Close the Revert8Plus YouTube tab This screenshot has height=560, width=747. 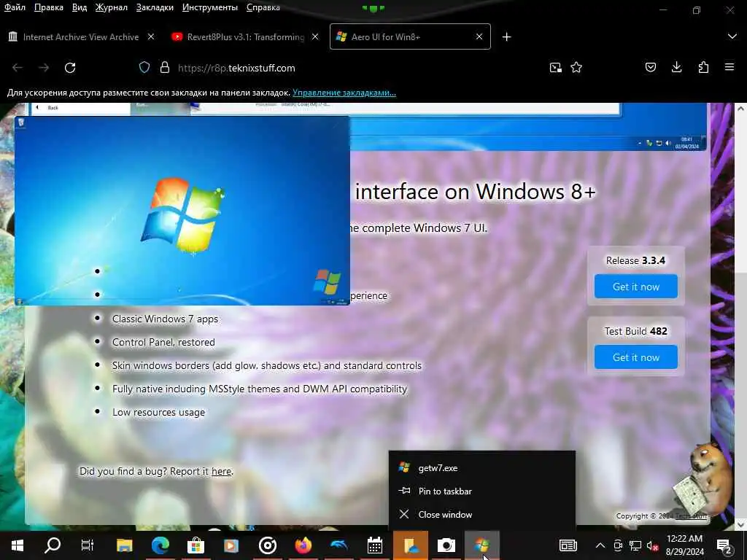pyautogui.click(x=315, y=36)
